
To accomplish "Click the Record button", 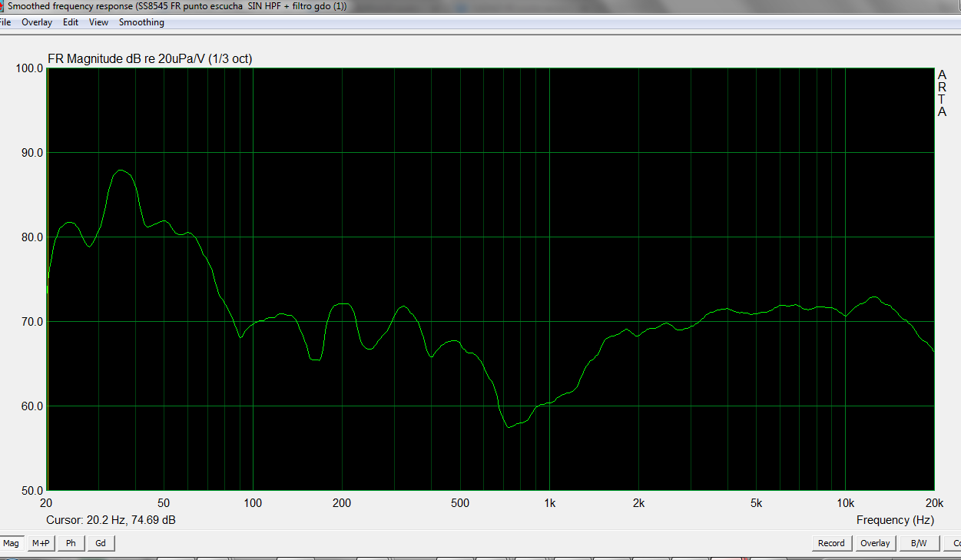I will (x=831, y=543).
